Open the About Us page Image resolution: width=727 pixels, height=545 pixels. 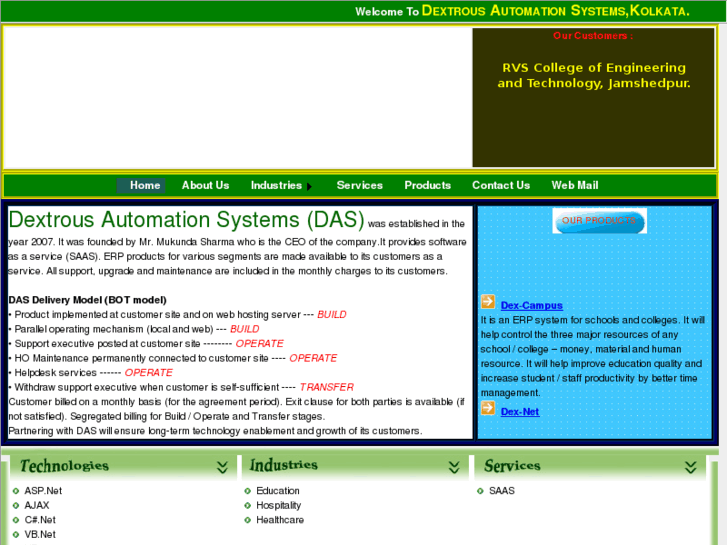click(x=205, y=186)
